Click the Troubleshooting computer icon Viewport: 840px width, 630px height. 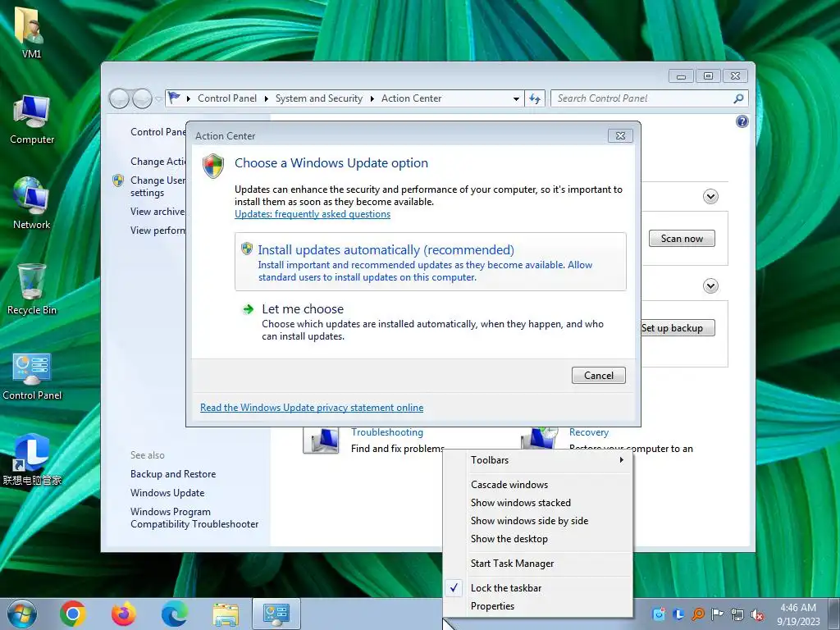pyautogui.click(x=321, y=441)
